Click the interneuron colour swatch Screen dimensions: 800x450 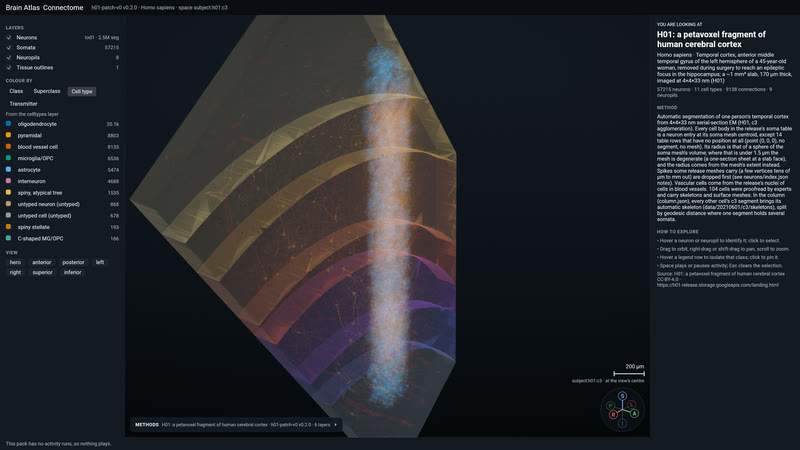(8, 181)
